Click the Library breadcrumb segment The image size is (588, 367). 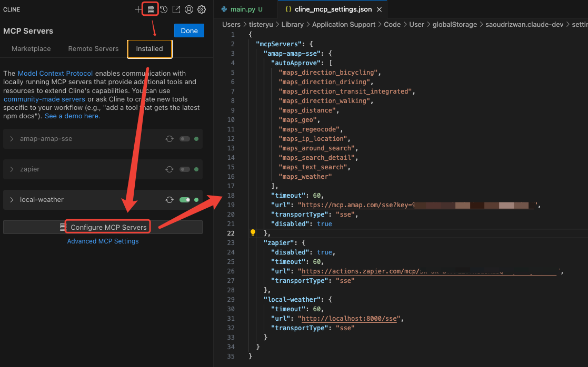point(293,24)
